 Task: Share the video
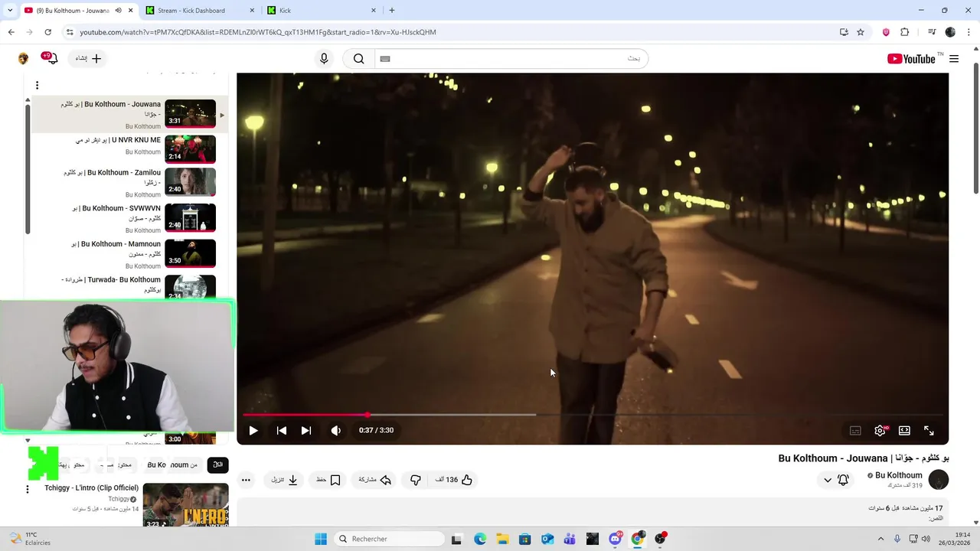(375, 480)
